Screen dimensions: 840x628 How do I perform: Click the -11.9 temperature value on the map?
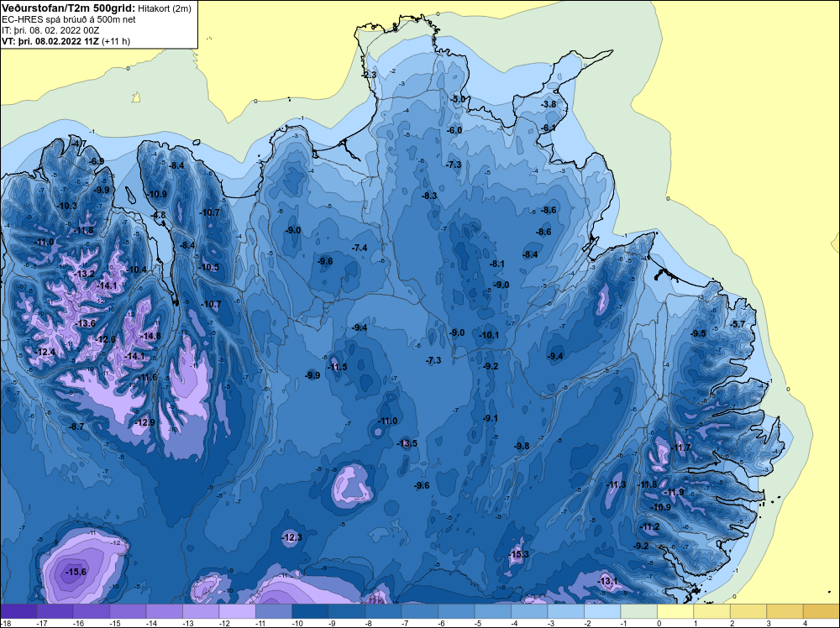tap(674, 492)
